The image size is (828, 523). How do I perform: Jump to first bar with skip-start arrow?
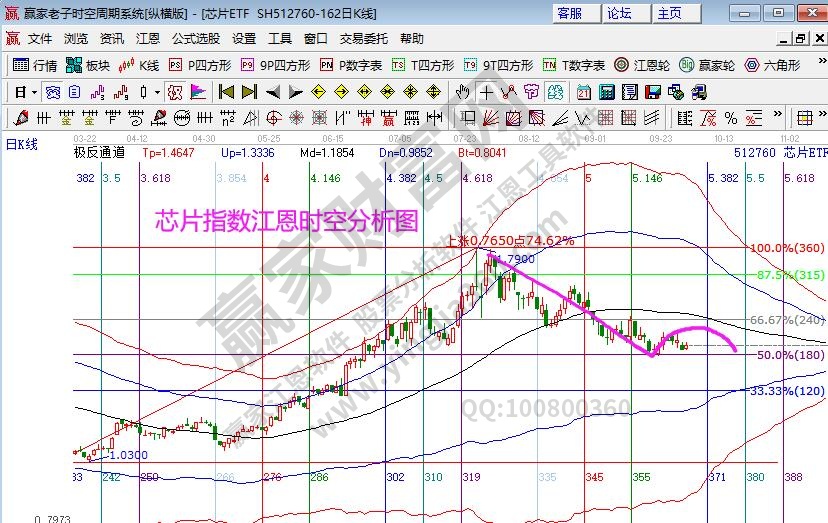point(225,92)
